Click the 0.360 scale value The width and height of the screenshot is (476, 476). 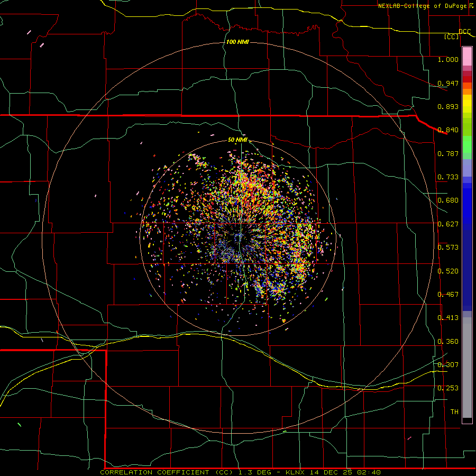point(448,342)
